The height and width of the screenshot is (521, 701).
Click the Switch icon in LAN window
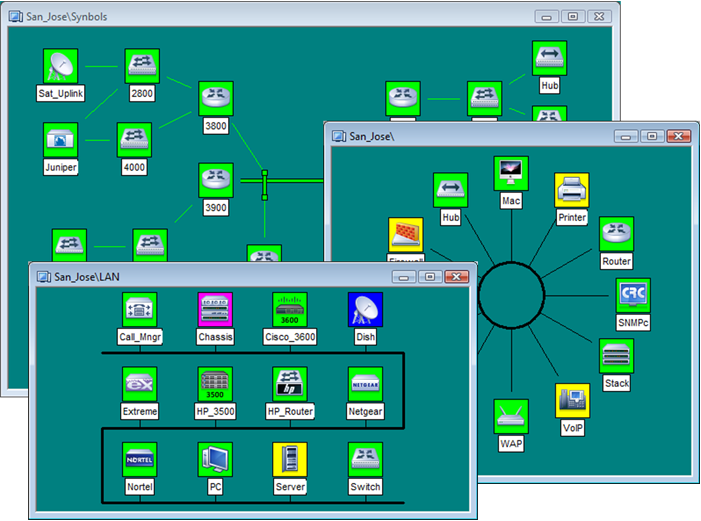click(365, 460)
